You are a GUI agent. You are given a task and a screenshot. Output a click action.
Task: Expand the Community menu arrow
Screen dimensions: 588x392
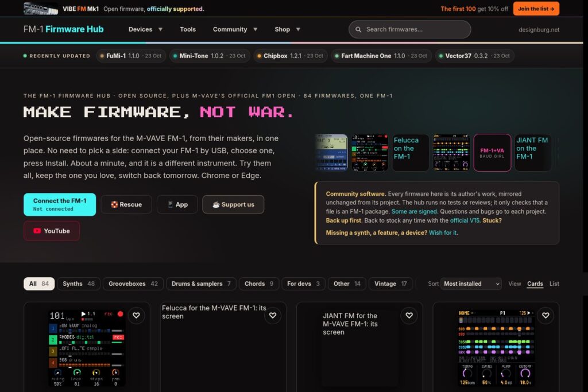coord(255,29)
